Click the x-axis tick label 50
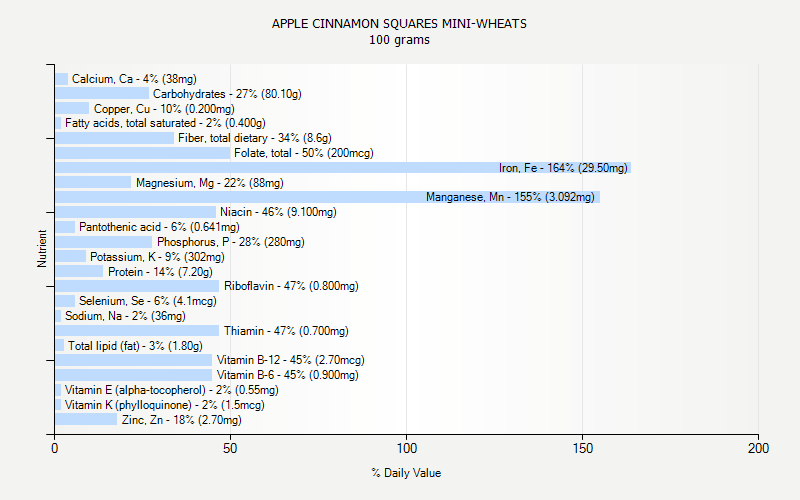This screenshot has width=800, height=500. (230, 448)
